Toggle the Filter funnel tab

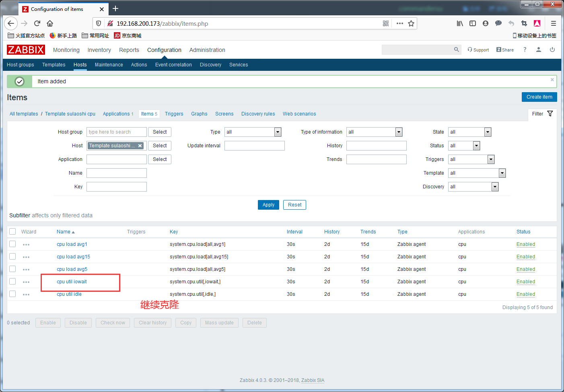542,114
